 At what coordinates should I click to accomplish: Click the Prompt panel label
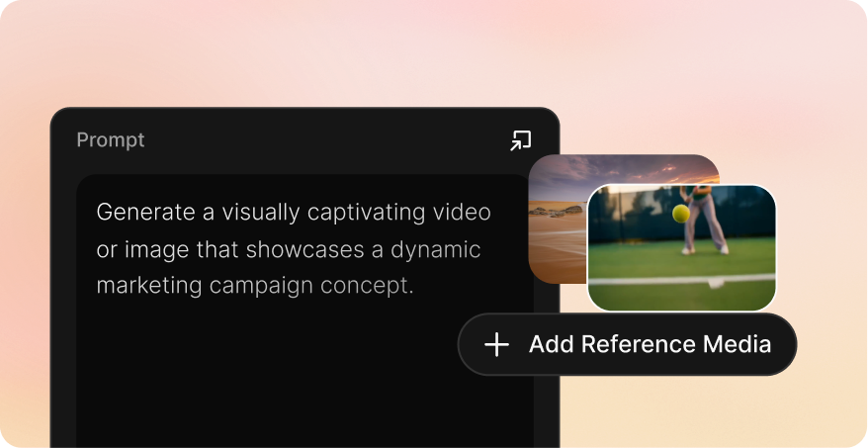(x=111, y=140)
